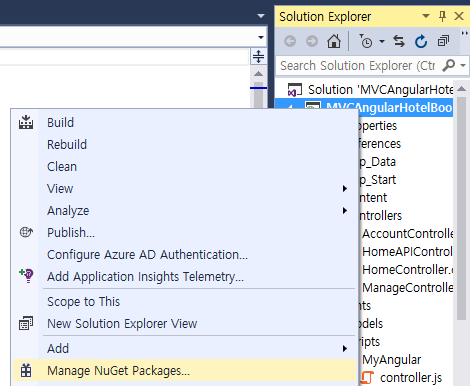The height and width of the screenshot is (386, 470).
Task: Select New Solution Explorer View
Action: tap(184, 323)
